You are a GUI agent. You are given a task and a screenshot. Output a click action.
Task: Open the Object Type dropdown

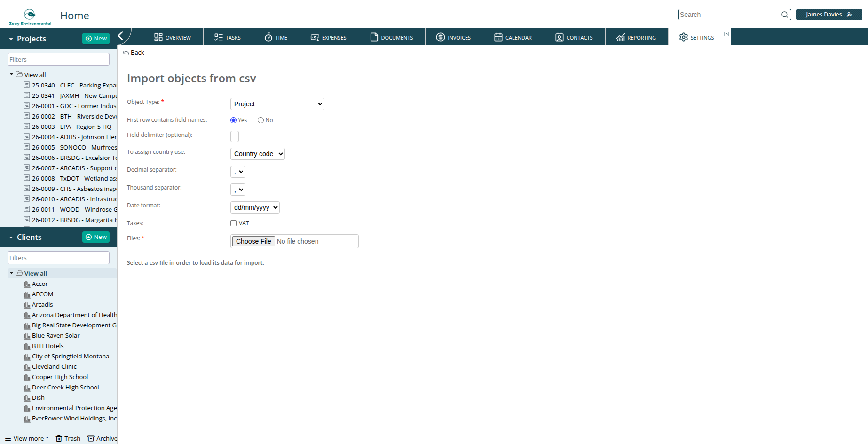[x=277, y=104]
